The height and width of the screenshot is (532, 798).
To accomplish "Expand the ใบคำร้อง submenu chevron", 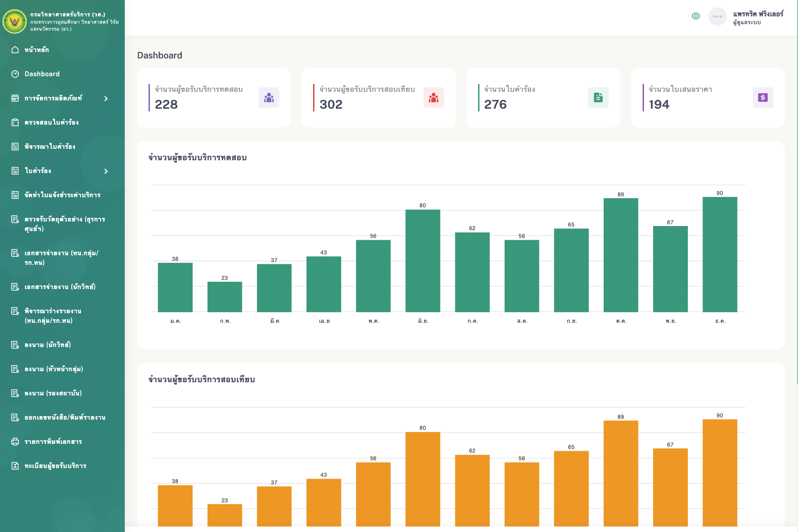I will 106,171.
